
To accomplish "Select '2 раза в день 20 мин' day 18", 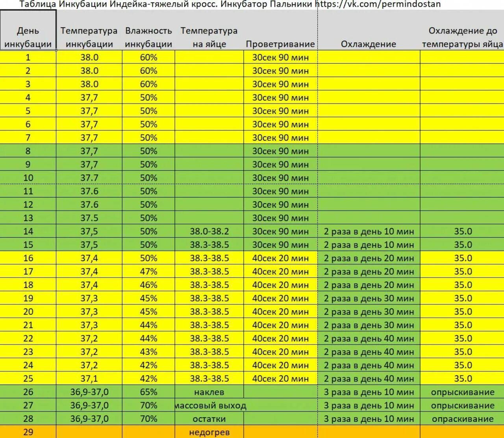I will 369,285.
